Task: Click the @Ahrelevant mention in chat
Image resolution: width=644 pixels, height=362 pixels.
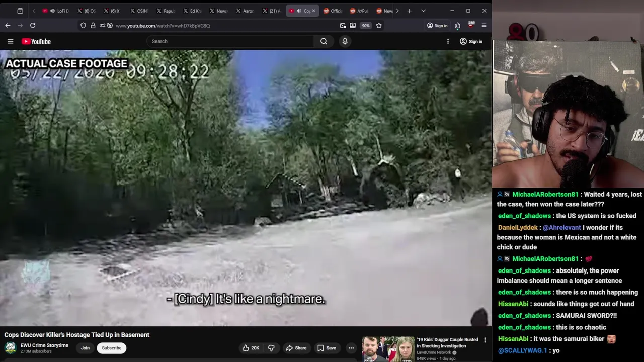Action: click(562, 227)
